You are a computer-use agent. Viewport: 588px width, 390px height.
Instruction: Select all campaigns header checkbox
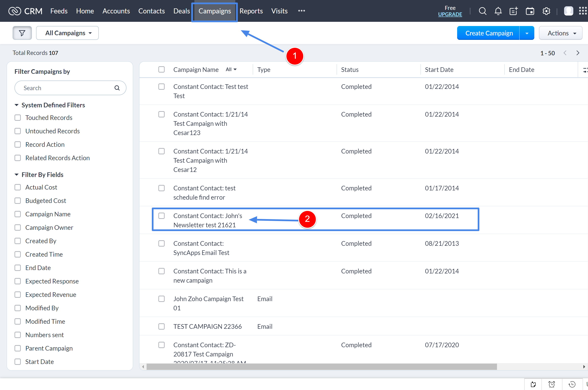pyautogui.click(x=161, y=69)
